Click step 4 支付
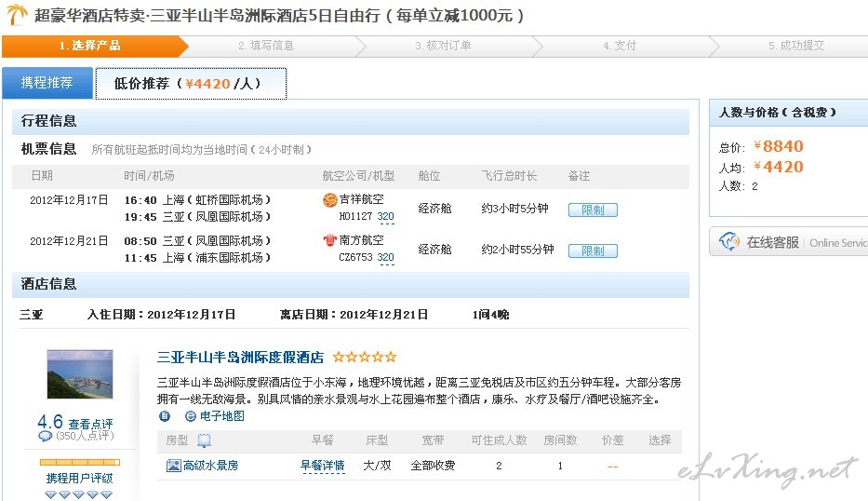Screen dimensions: 868x501 (620, 46)
